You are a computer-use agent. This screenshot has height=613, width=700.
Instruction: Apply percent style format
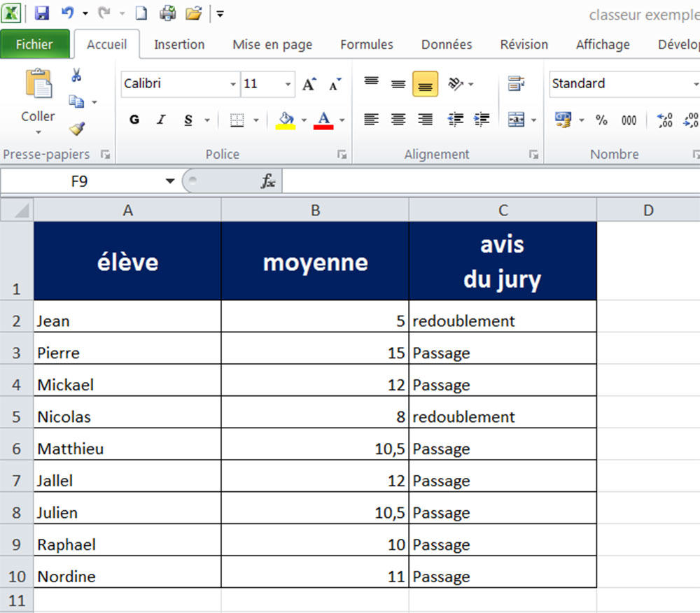[601, 120]
